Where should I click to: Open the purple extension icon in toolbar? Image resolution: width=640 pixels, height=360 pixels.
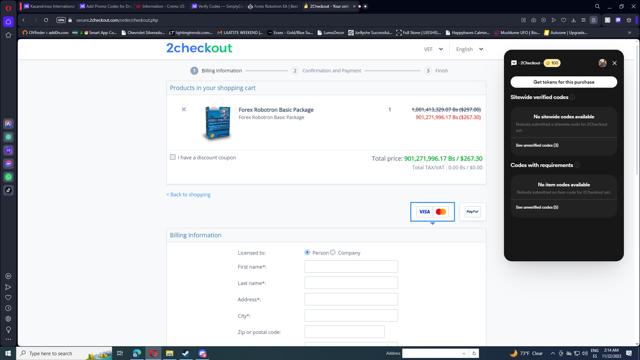(x=618, y=20)
